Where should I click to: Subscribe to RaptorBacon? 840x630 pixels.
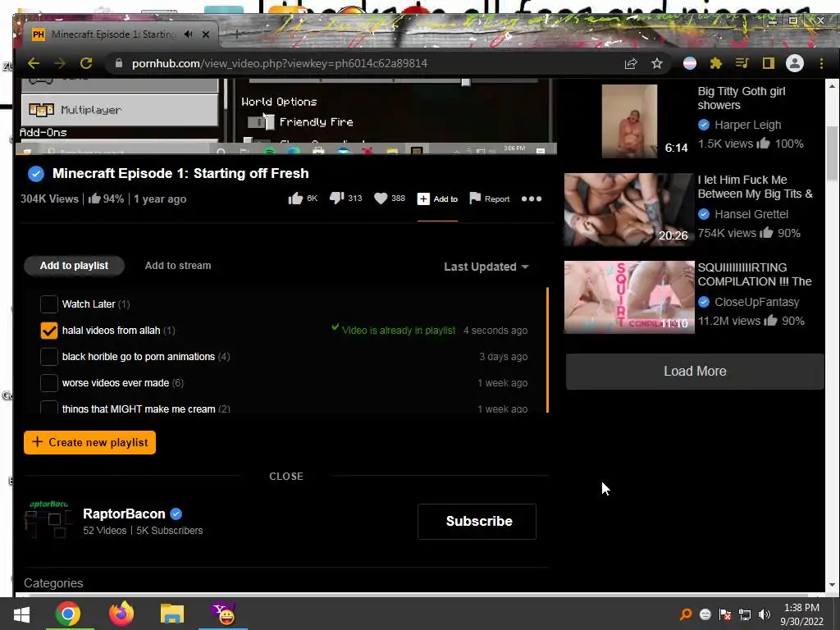pos(477,521)
